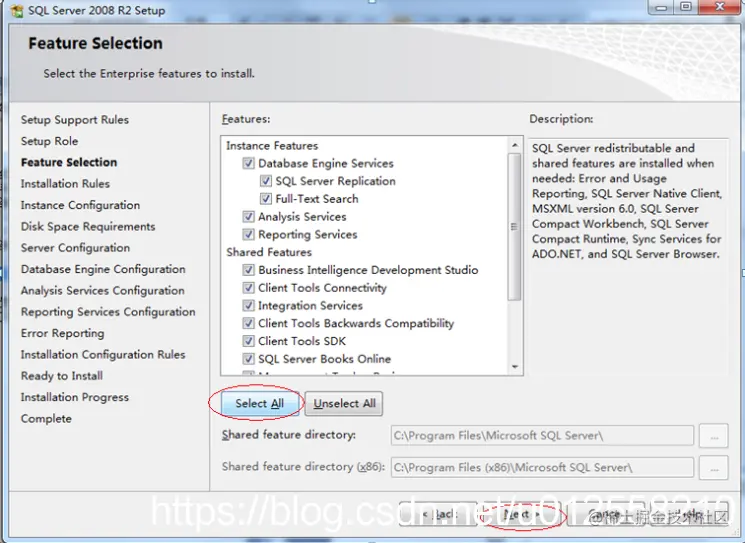This screenshot has height=543, width=745.
Task: Go to Next setup step
Action: pos(521,514)
